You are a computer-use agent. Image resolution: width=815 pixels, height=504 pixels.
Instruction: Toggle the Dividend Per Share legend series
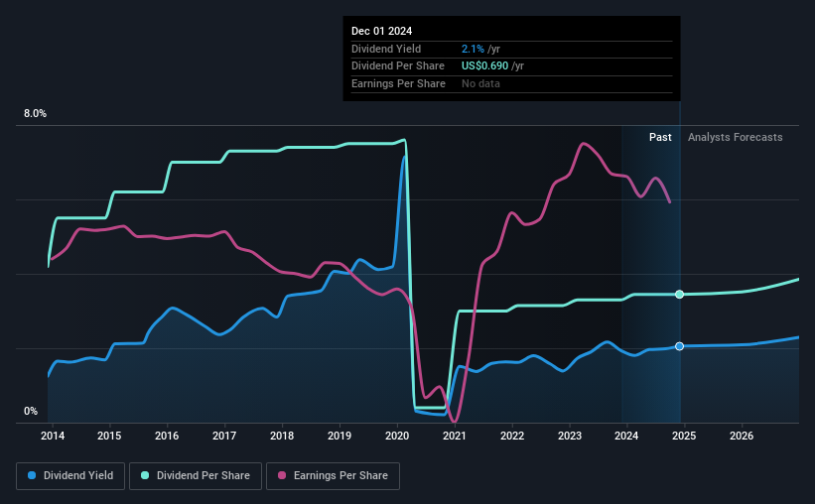click(x=196, y=476)
